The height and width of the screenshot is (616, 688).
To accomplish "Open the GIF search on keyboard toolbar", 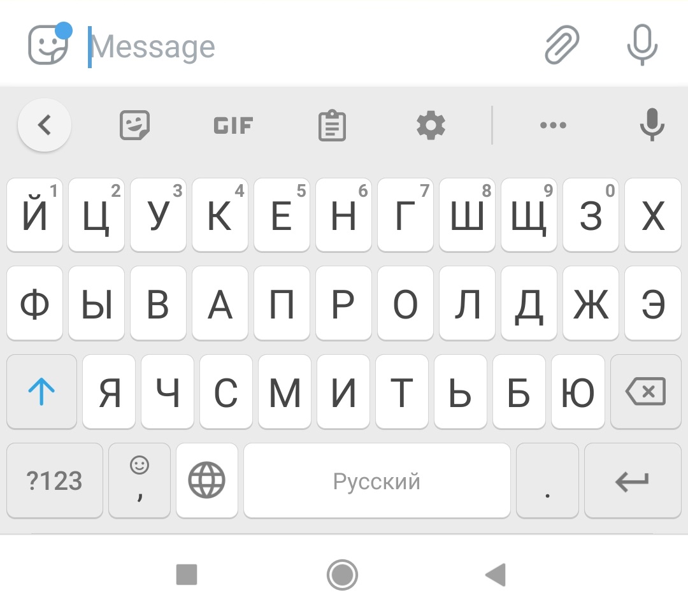I will pos(233,125).
